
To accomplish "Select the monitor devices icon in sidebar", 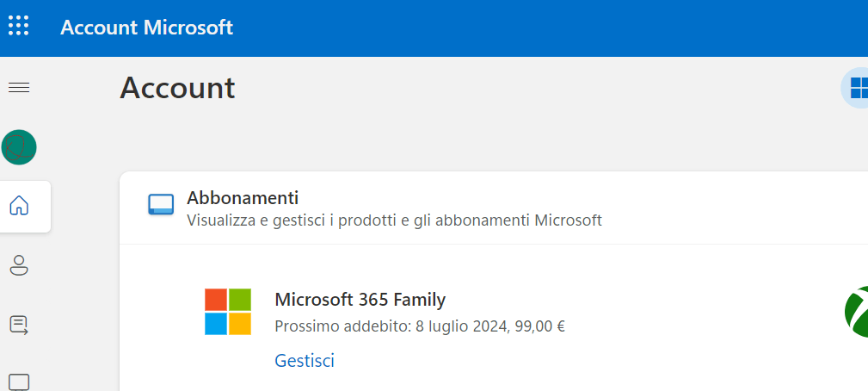I will 20,382.
